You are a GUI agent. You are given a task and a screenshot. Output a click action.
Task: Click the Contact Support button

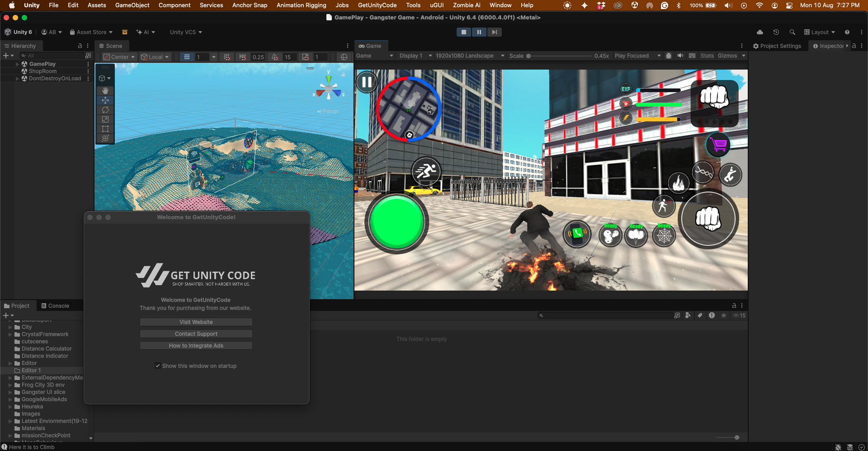[196, 334]
